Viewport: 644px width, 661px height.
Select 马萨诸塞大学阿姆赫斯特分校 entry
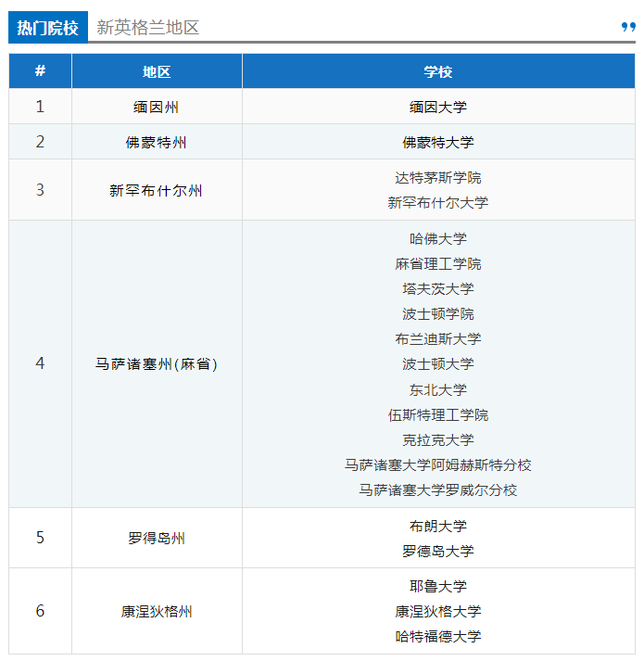coord(438,465)
